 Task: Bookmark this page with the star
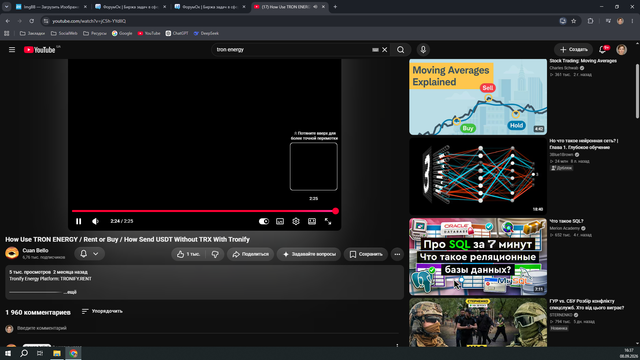click(573, 21)
